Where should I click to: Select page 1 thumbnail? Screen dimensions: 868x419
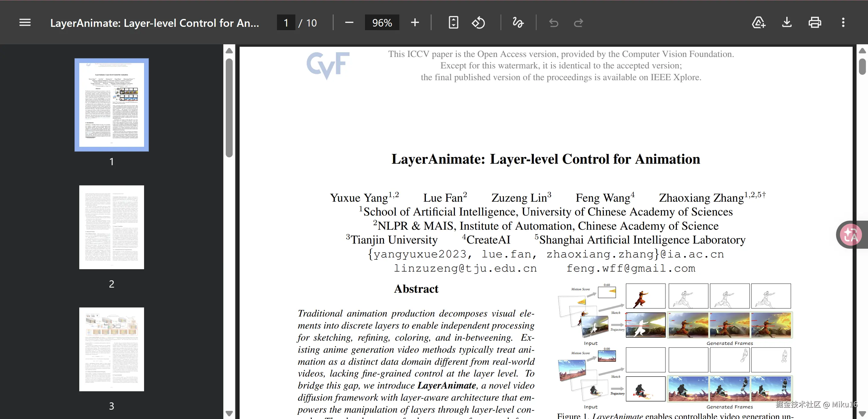112,105
